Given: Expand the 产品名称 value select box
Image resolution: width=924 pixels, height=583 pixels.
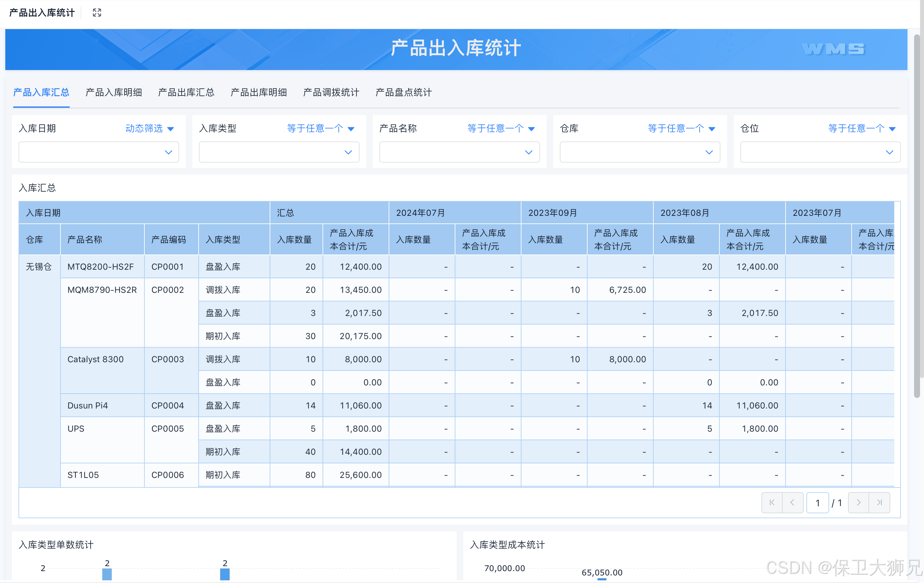Looking at the screenshot, I should [459, 152].
